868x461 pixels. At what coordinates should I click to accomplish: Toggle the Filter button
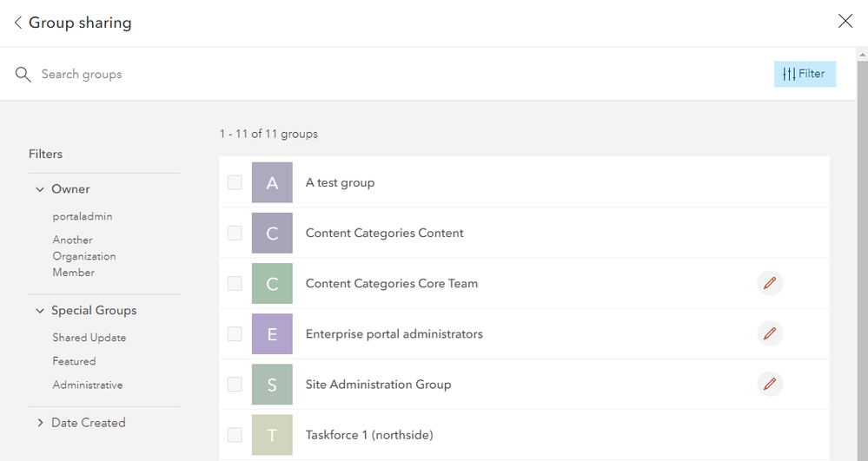(805, 74)
